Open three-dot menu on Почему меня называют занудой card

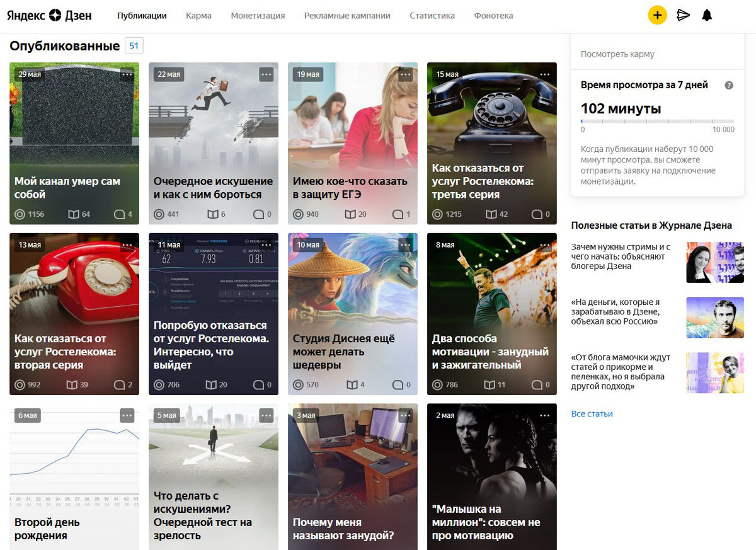(406, 415)
